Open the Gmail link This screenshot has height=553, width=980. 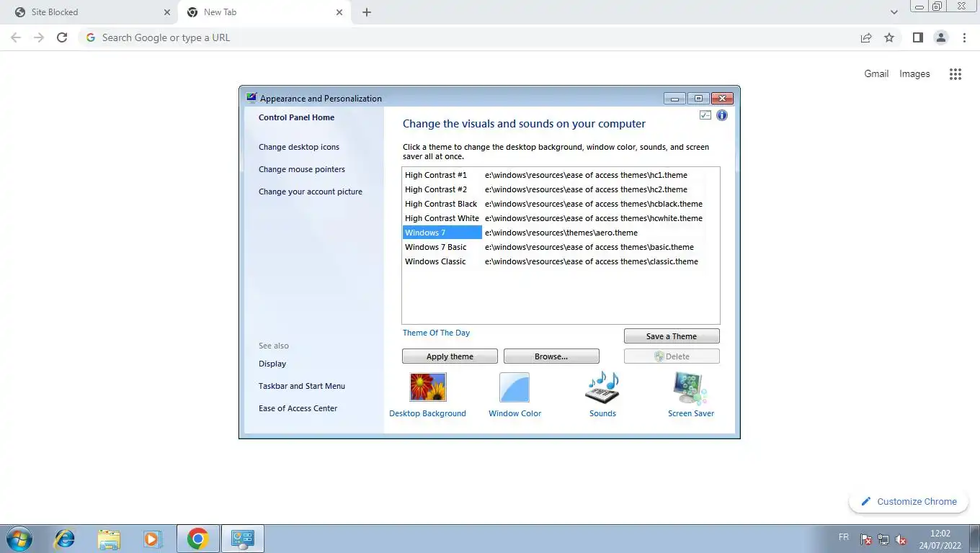(x=876, y=74)
